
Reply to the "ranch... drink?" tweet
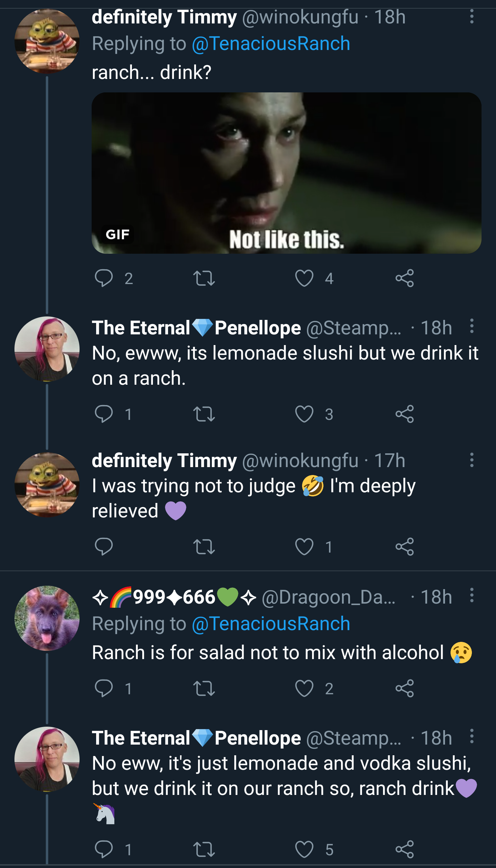click(104, 278)
